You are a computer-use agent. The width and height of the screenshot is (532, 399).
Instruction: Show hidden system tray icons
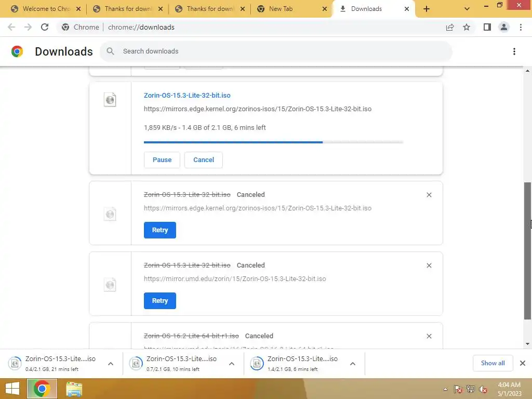point(445,389)
